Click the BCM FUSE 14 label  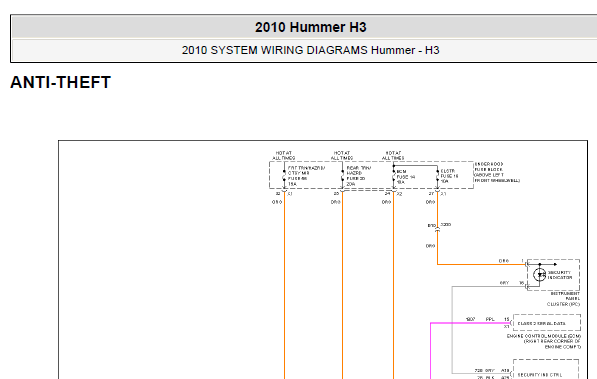pyautogui.click(x=405, y=177)
